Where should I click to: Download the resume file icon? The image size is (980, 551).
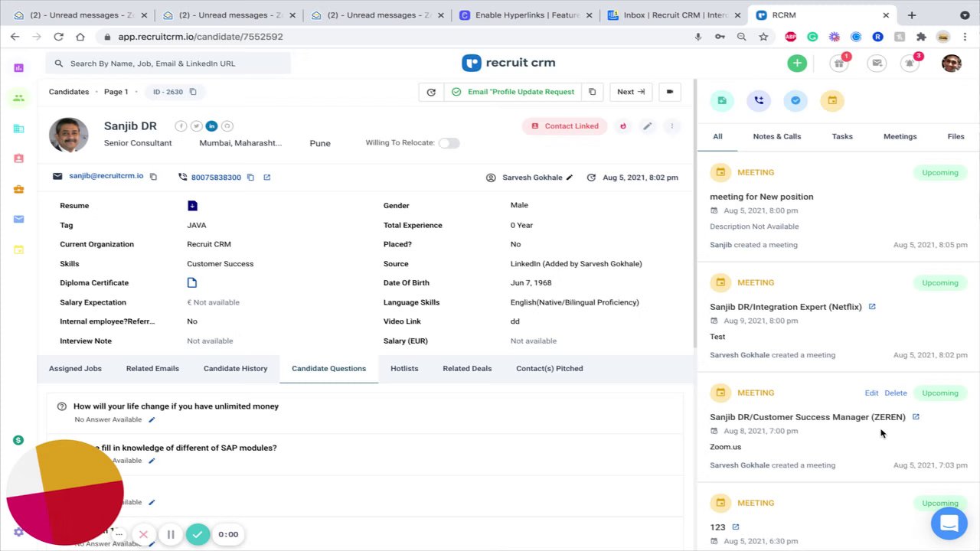pos(192,205)
